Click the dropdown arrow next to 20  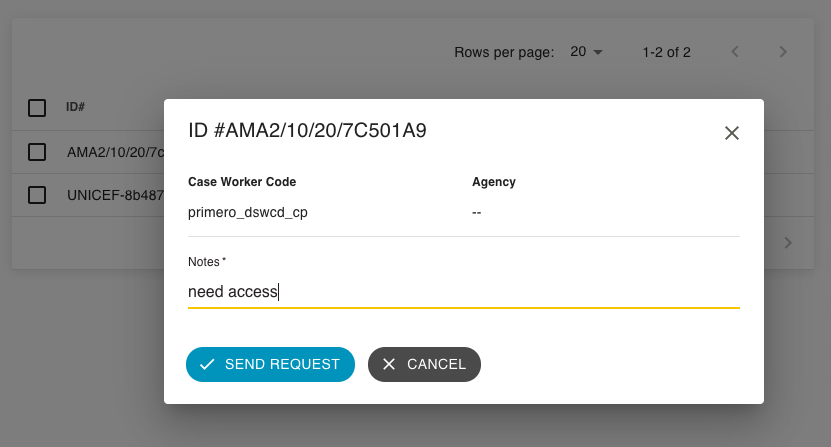click(598, 52)
